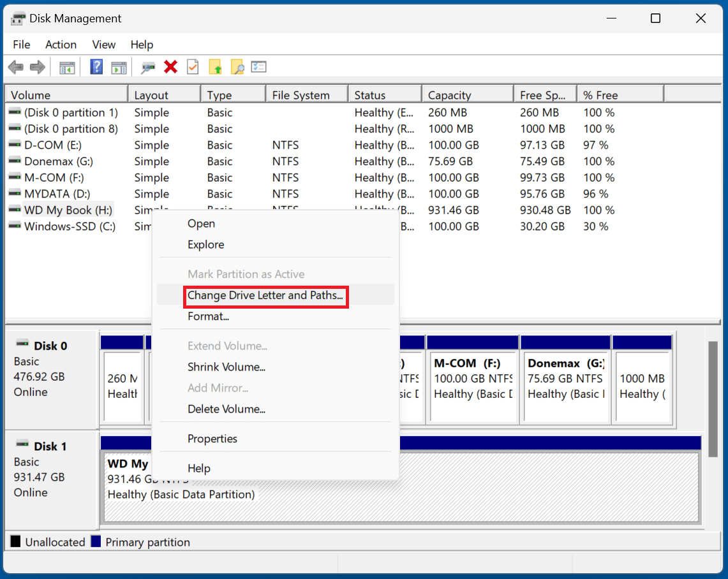Click the checkmark document toolbar icon
This screenshot has height=579, width=728.
pos(193,66)
